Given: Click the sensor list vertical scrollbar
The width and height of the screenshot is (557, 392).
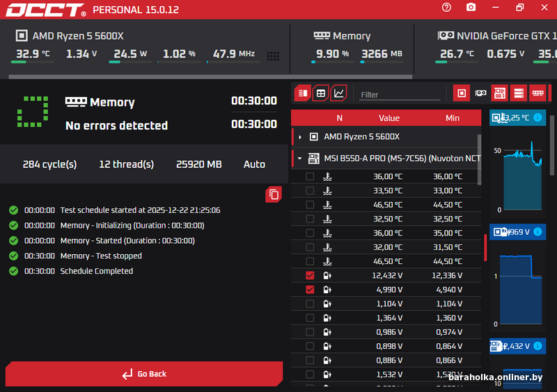Looking at the screenshot, I should click(479, 159).
